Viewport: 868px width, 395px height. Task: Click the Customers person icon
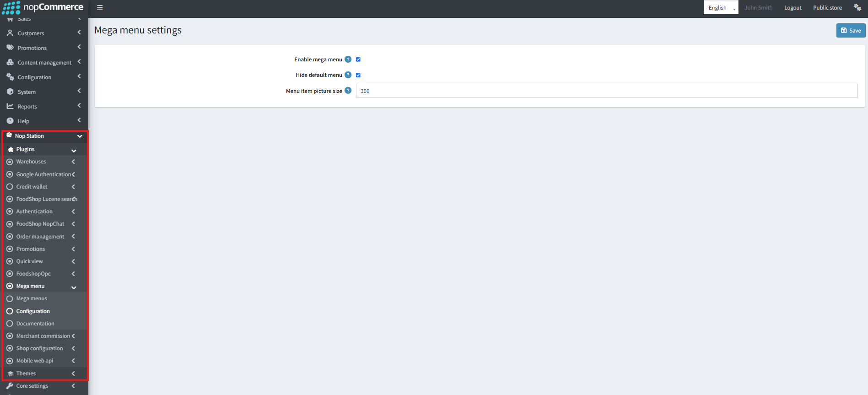10,33
